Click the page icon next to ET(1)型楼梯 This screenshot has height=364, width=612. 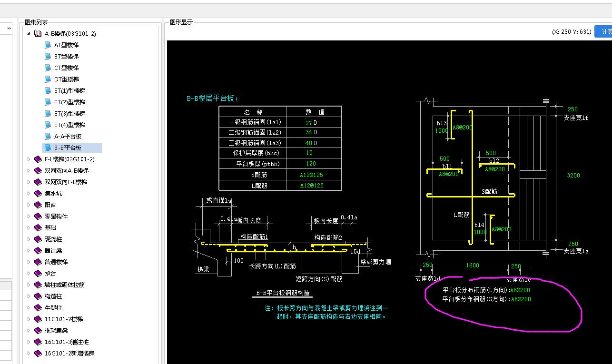[48, 91]
